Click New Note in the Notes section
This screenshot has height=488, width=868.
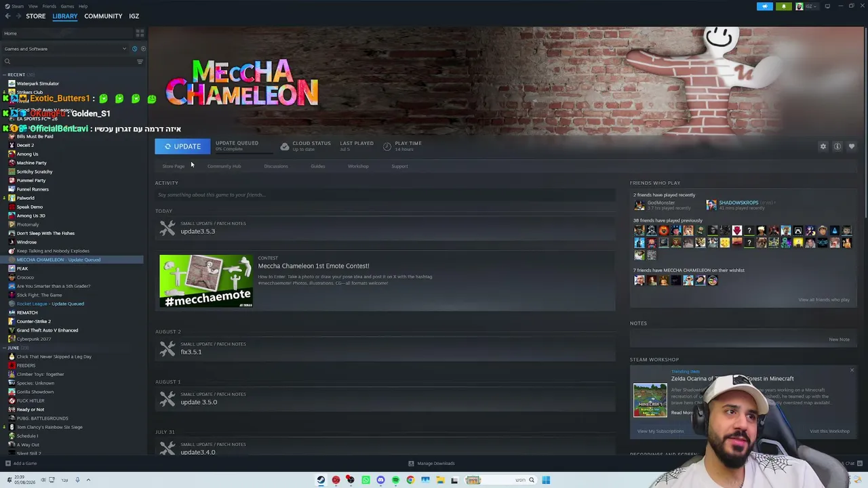pyautogui.click(x=839, y=340)
